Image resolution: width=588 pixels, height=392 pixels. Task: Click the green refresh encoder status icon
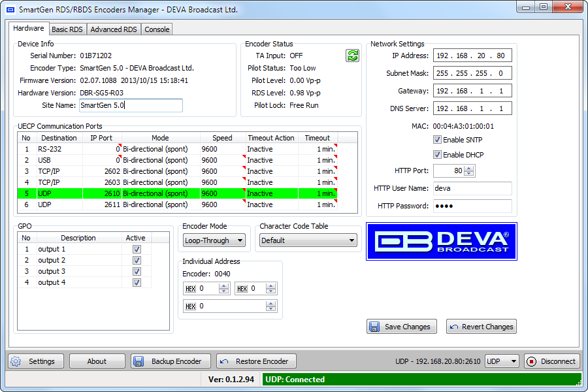pos(353,56)
